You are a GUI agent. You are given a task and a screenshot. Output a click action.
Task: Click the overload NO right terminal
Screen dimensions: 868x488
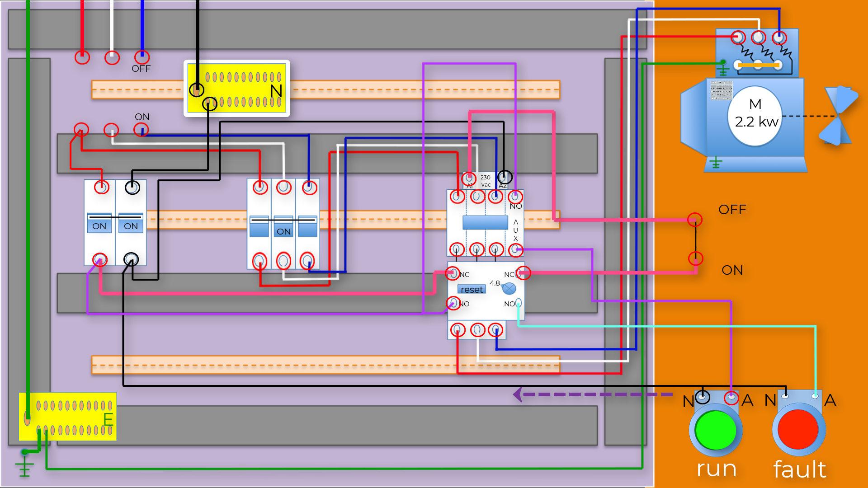click(x=519, y=303)
